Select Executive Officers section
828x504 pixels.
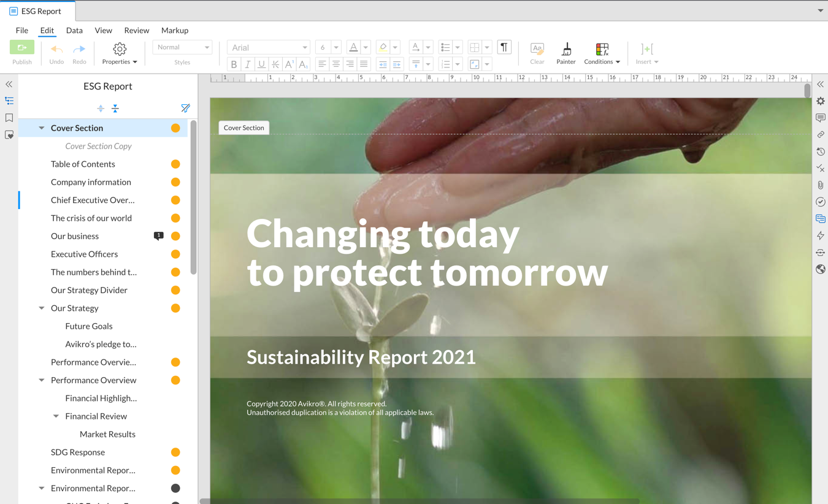(x=84, y=254)
